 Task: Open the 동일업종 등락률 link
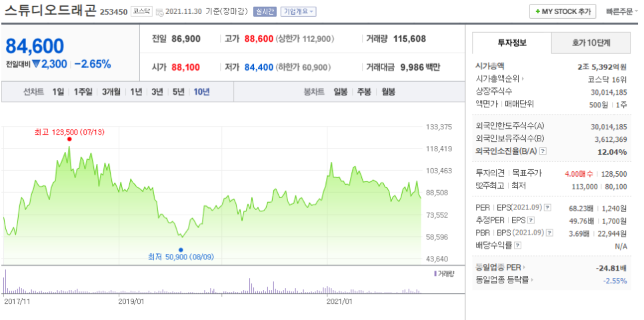[505, 281]
